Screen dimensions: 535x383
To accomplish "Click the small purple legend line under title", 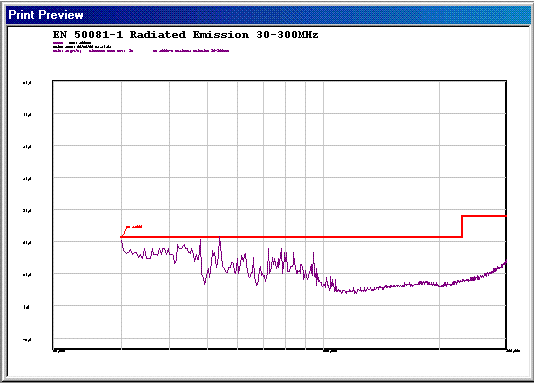I will pyautogui.click(x=58, y=43).
